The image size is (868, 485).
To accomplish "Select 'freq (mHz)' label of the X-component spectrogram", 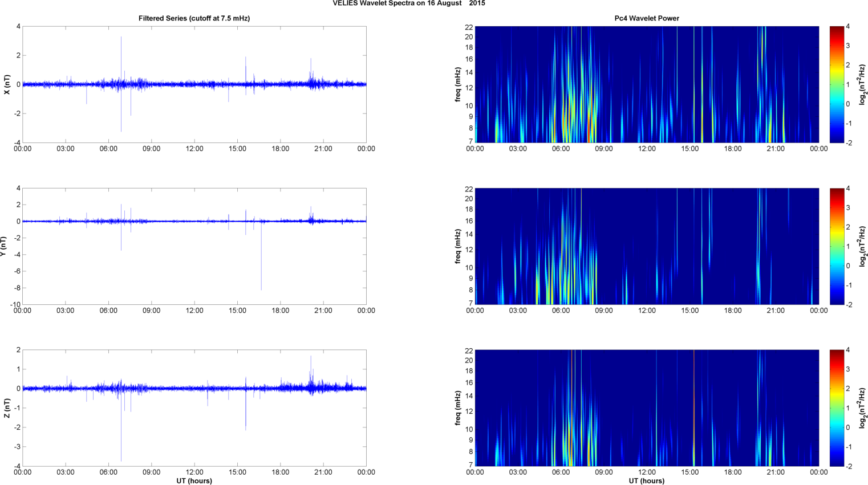I will tap(458, 84).
